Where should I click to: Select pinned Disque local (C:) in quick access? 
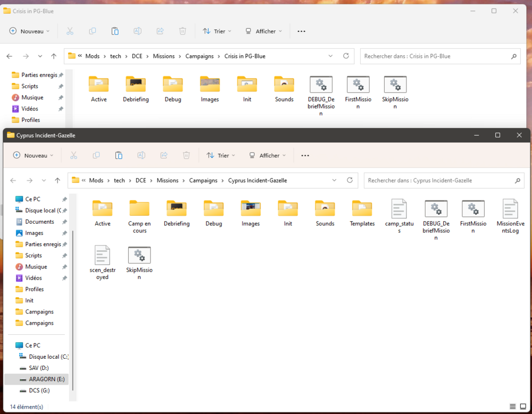[43, 210]
